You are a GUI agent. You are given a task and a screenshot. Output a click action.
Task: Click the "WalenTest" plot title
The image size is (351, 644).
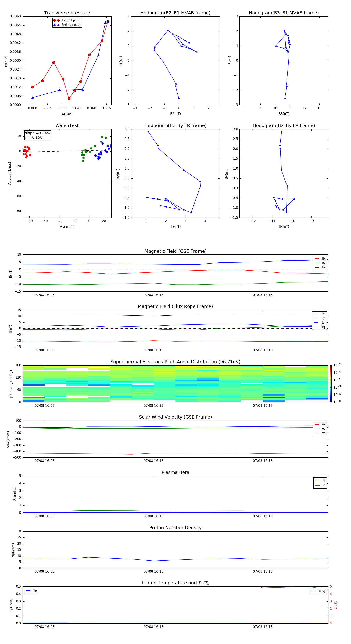[67, 125]
